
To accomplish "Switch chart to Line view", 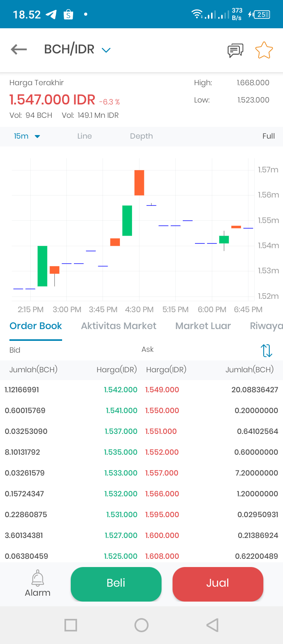I will (x=85, y=136).
